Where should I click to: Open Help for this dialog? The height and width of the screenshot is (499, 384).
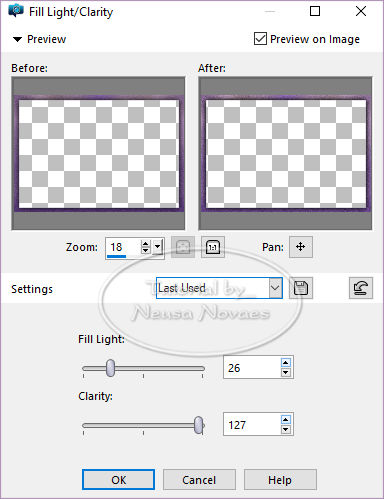280,480
